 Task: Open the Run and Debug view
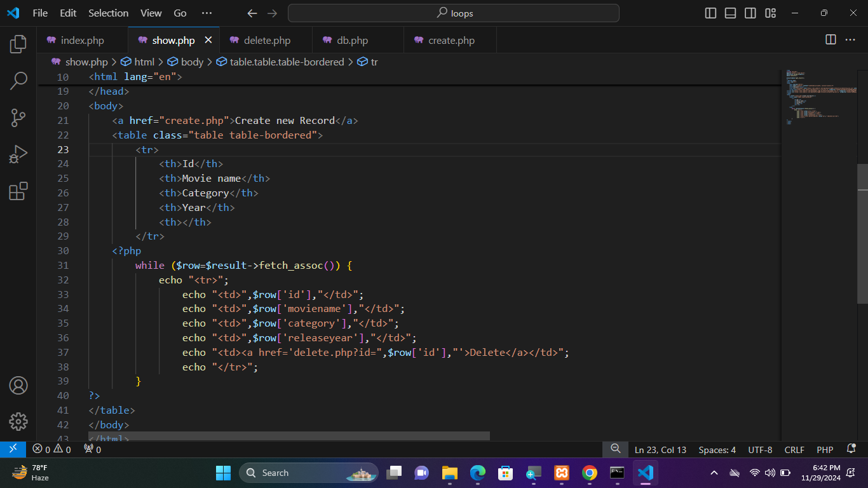click(x=18, y=154)
